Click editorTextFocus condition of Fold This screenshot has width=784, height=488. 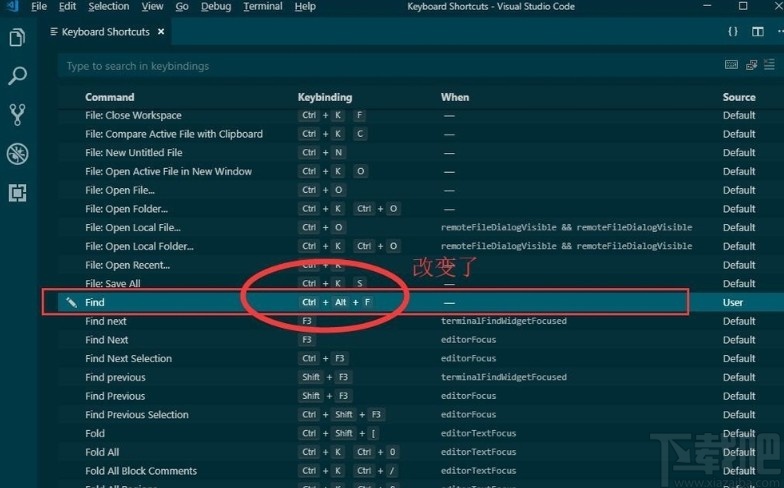[478, 433]
